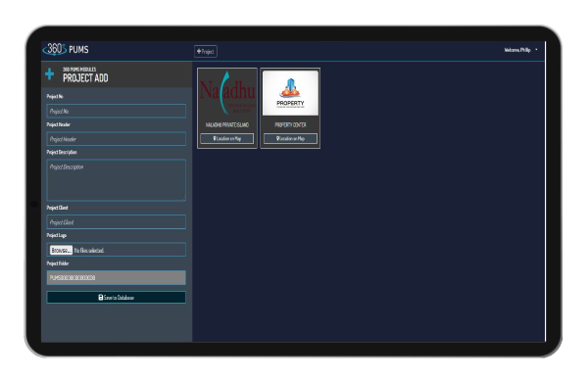Viewport: 588px width, 381px height.
Task: Click the Property Center logo thumbnail
Action: tap(290, 93)
